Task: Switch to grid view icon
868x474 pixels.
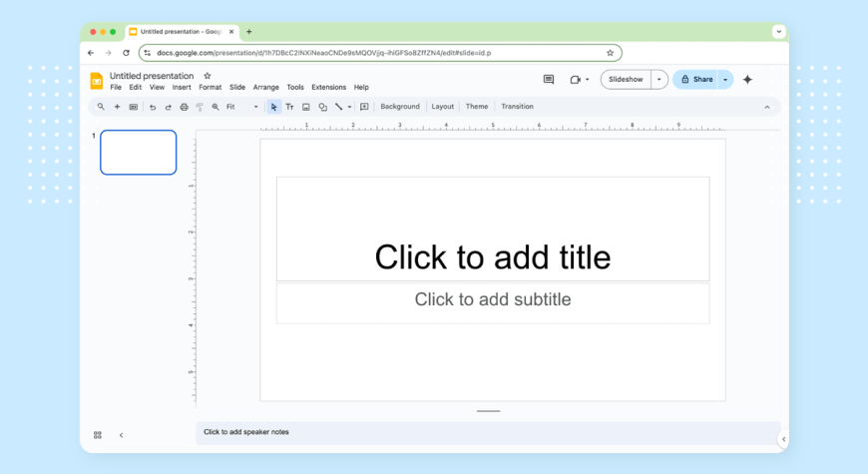Action: click(98, 435)
